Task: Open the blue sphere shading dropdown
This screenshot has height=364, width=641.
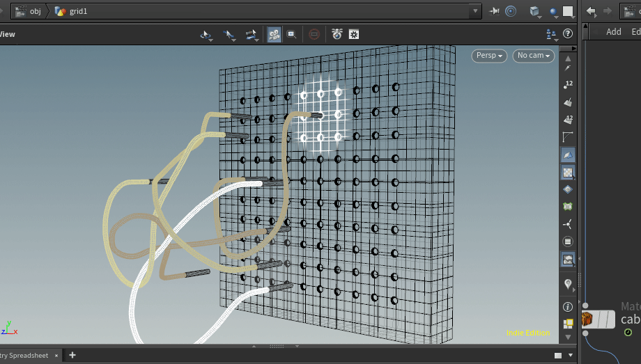Action: (x=553, y=13)
